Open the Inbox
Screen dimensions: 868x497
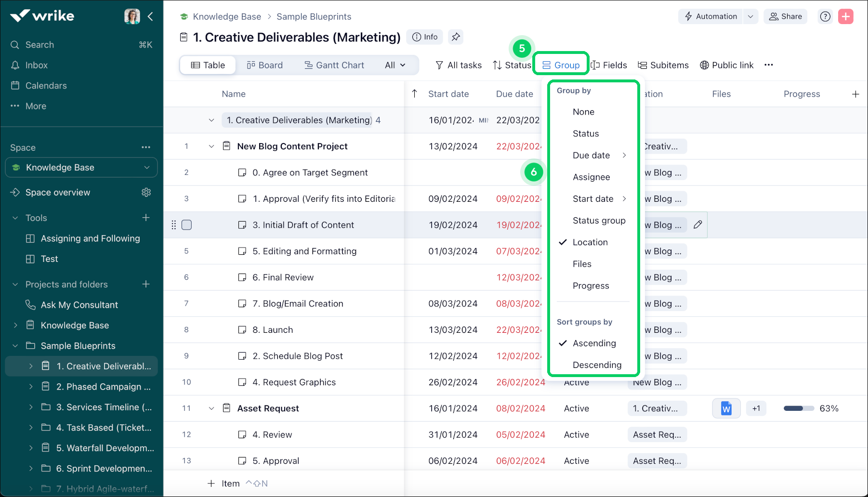36,65
